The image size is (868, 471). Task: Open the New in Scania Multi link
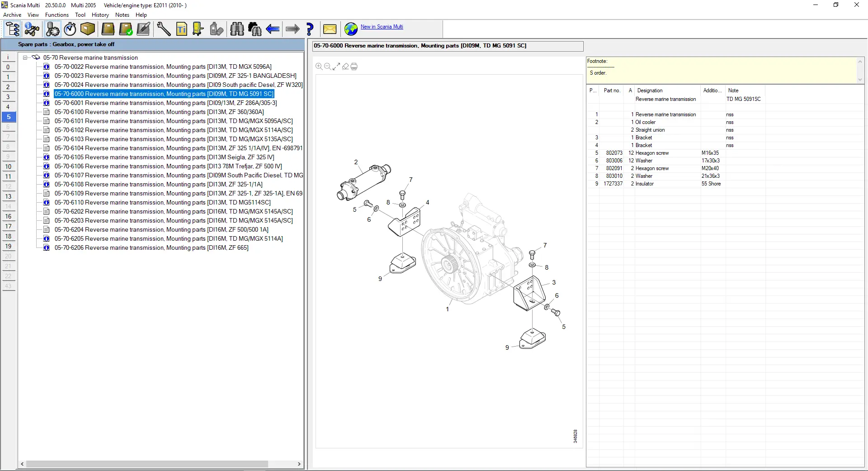coord(382,27)
